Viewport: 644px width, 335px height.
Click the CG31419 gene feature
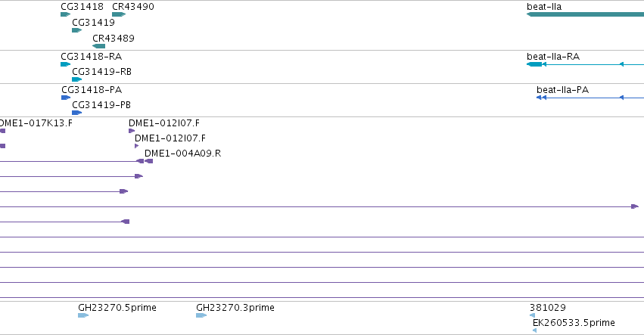click(x=76, y=30)
